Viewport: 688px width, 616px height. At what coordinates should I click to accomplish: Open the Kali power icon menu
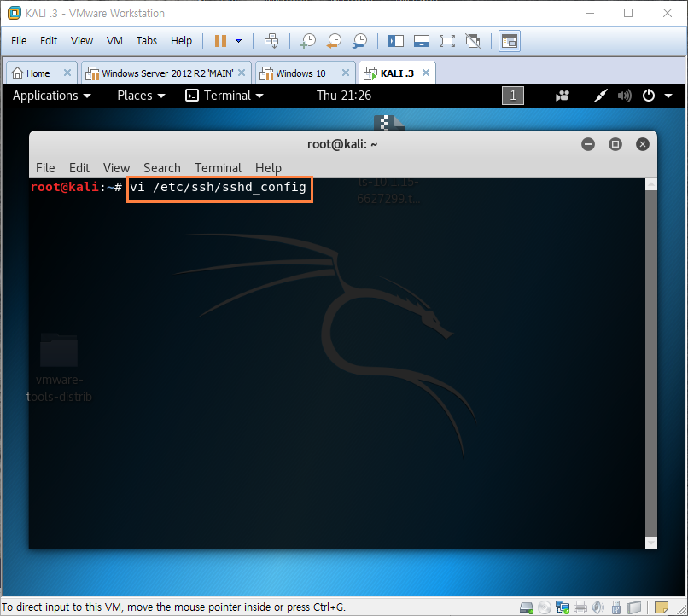pos(649,96)
